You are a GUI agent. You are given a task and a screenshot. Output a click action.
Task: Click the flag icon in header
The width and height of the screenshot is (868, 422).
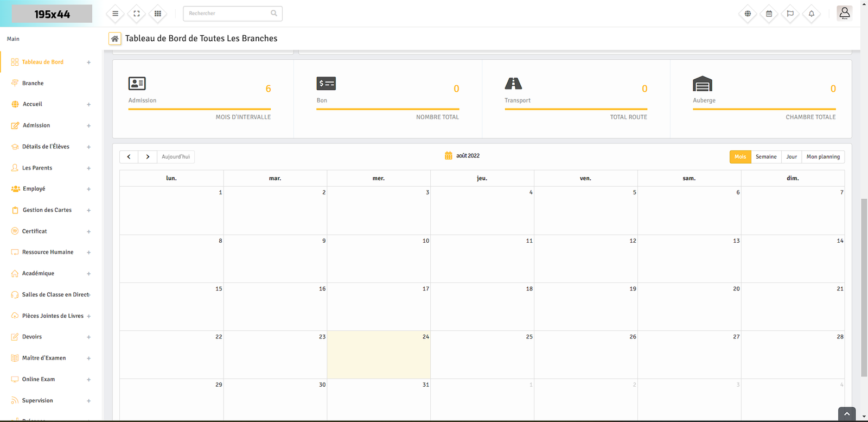790,14
